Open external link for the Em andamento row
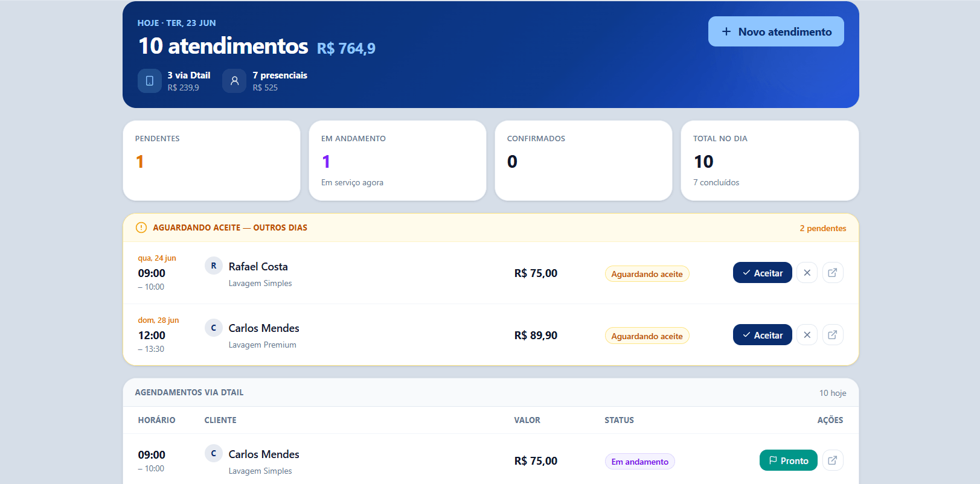980x484 pixels. click(x=833, y=460)
